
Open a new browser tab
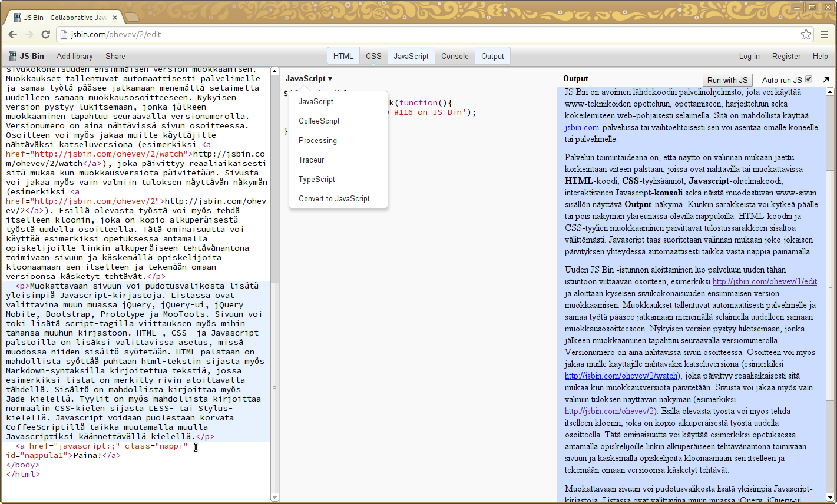(131, 17)
